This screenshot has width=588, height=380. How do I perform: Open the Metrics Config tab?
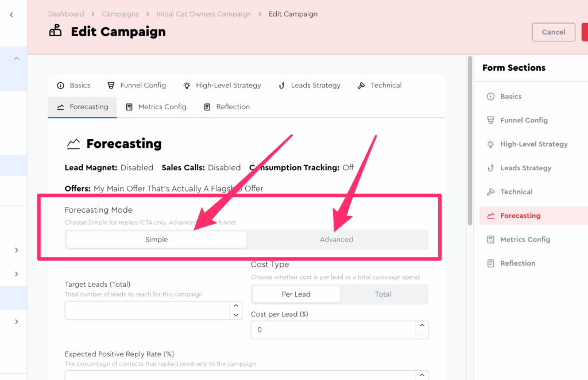click(x=156, y=107)
